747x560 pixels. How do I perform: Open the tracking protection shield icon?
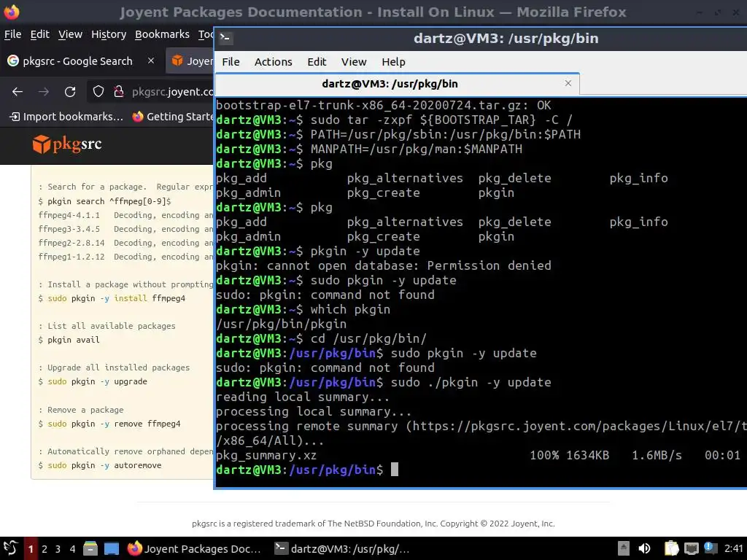click(98, 91)
